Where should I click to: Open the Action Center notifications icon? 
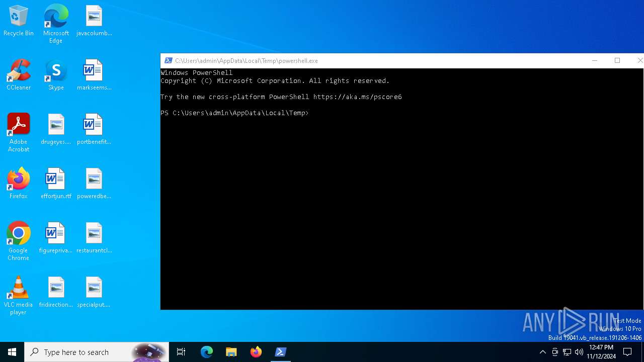627,352
